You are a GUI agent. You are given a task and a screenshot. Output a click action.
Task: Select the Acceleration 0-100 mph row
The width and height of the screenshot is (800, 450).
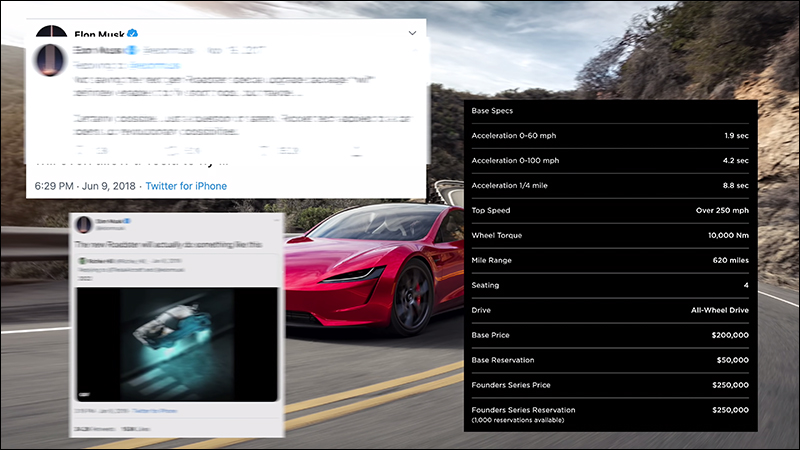click(610, 161)
